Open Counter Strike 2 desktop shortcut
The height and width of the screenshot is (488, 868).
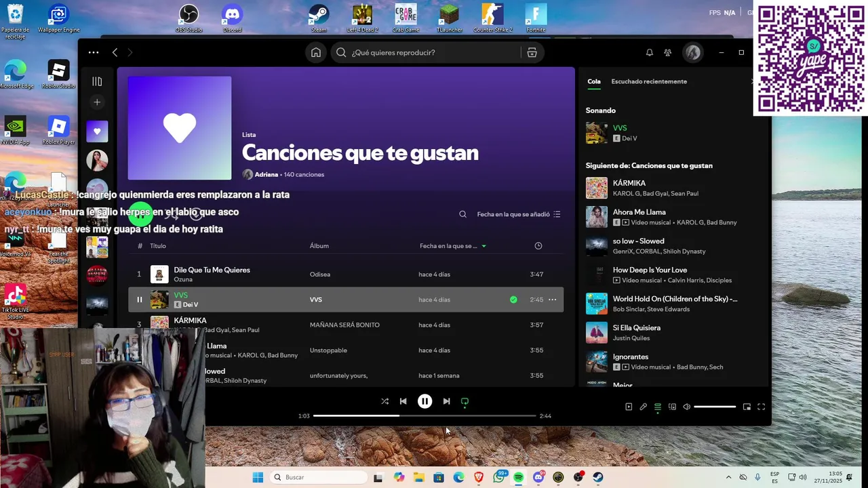pos(493,18)
